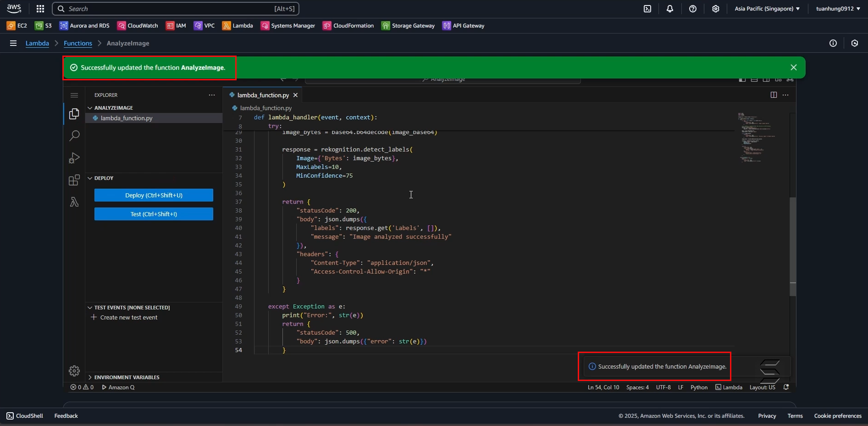
Task: Click the Ln 54, Col 10 status entry
Action: pos(603,387)
